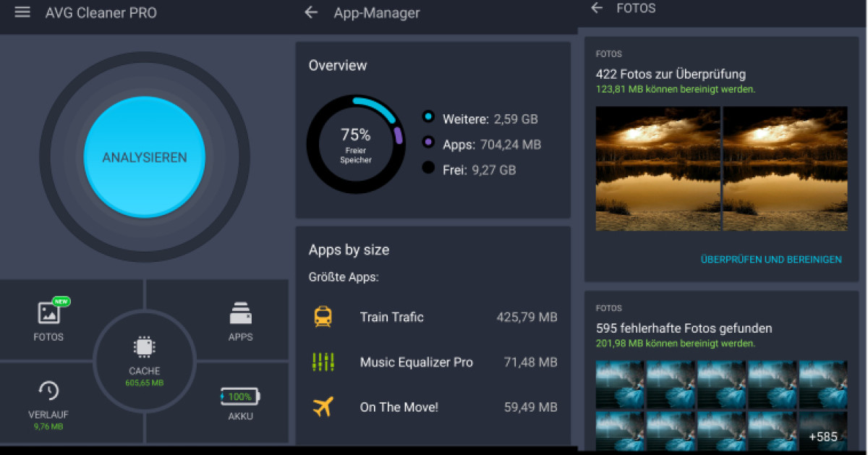This screenshot has width=868, height=455.
Task: Select the On The Move! airplane icon
Action: coord(323,407)
